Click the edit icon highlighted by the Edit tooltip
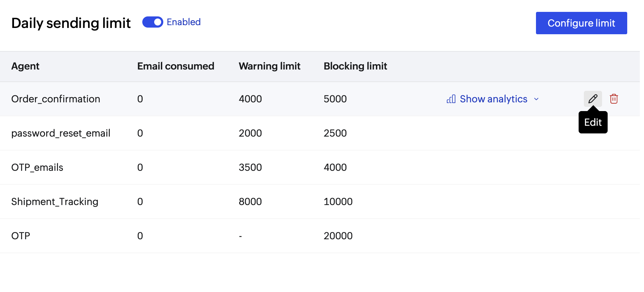 pyautogui.click(x=593, y=99)
